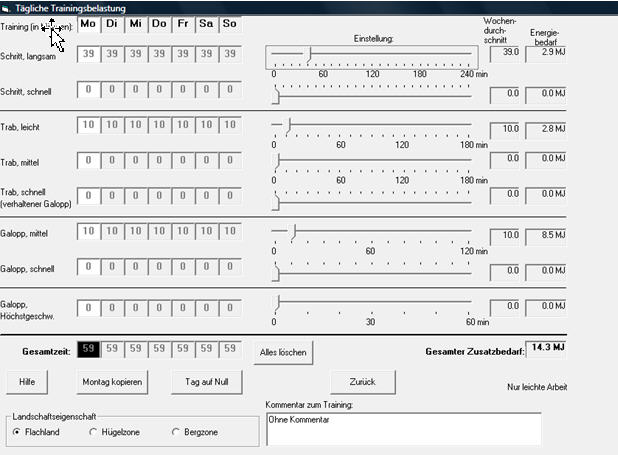Select the Hügelzone radio button
618x455 pixels.
pos(94,432)
